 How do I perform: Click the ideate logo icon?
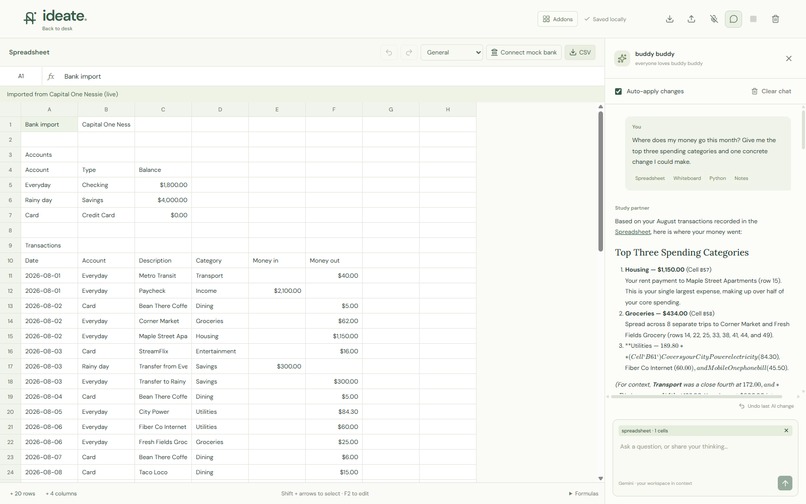coord(30,18)
